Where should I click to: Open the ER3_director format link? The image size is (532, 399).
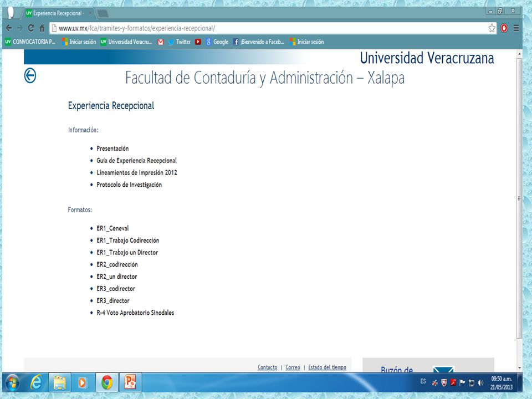[x=113, y=300]
